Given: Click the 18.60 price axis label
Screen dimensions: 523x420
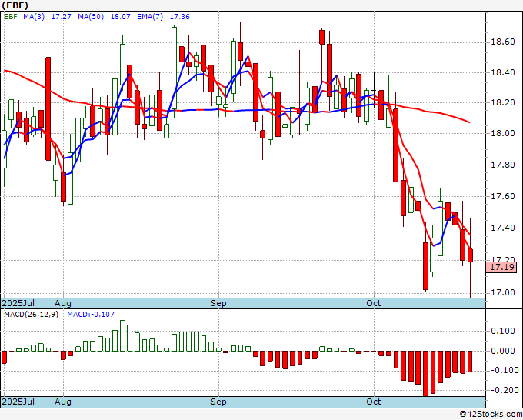Looking at the screenshot, I should pos(503,42).
